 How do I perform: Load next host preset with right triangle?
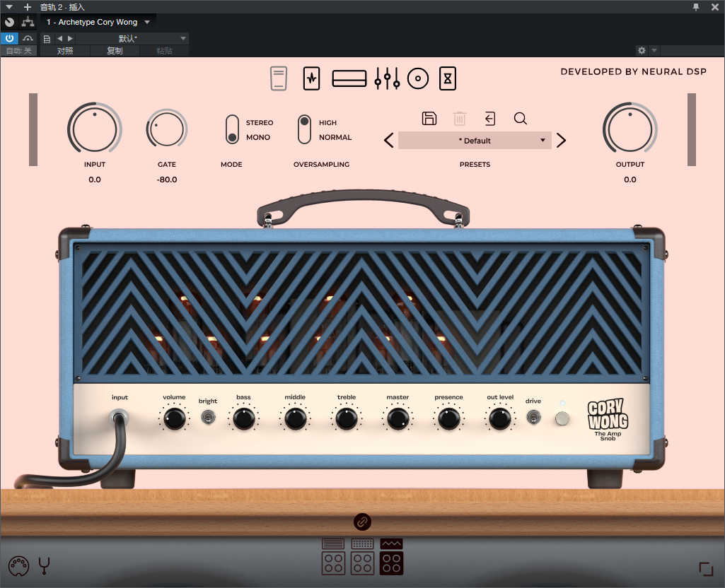click(70, 39)
